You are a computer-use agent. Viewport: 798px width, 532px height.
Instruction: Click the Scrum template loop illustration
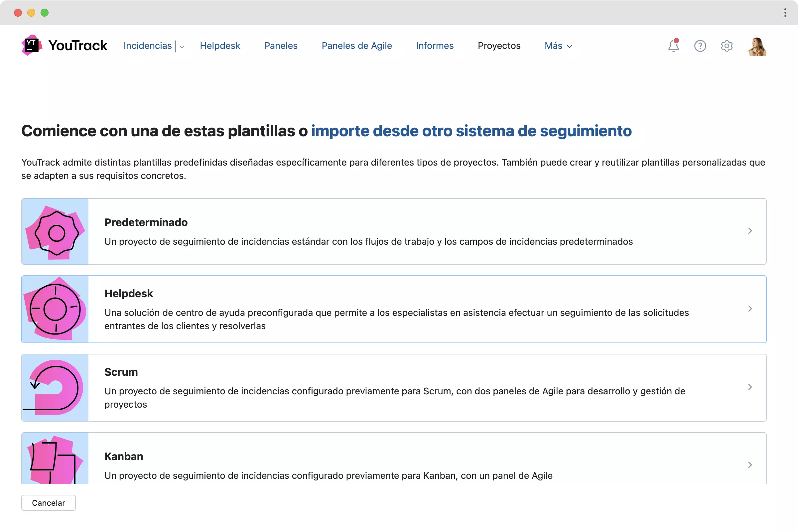click(55, 387)
